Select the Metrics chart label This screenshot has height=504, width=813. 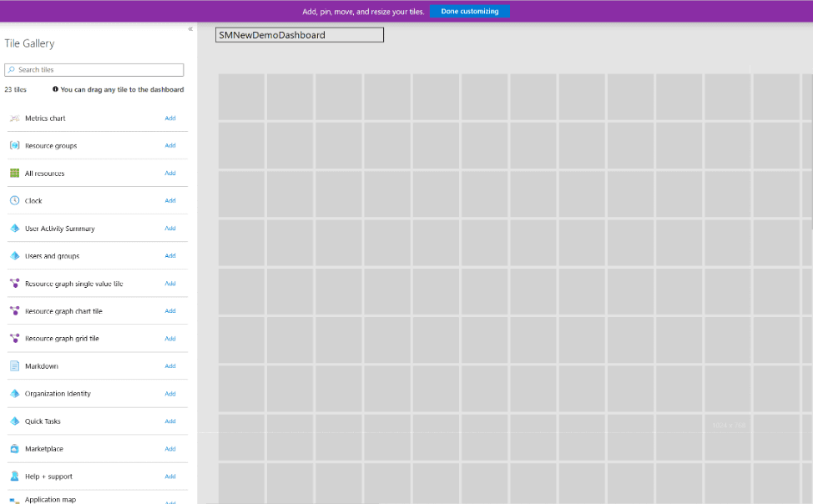45,118
